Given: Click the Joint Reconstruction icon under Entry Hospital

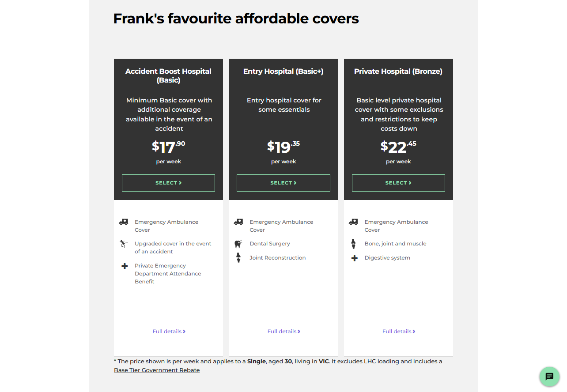Looking at the screenshot, I should (238, 258).
